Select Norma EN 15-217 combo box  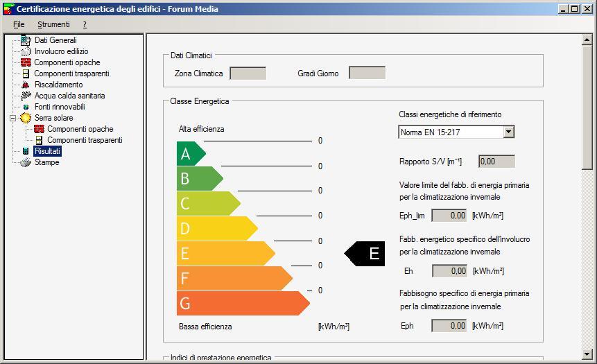point(451,132)
